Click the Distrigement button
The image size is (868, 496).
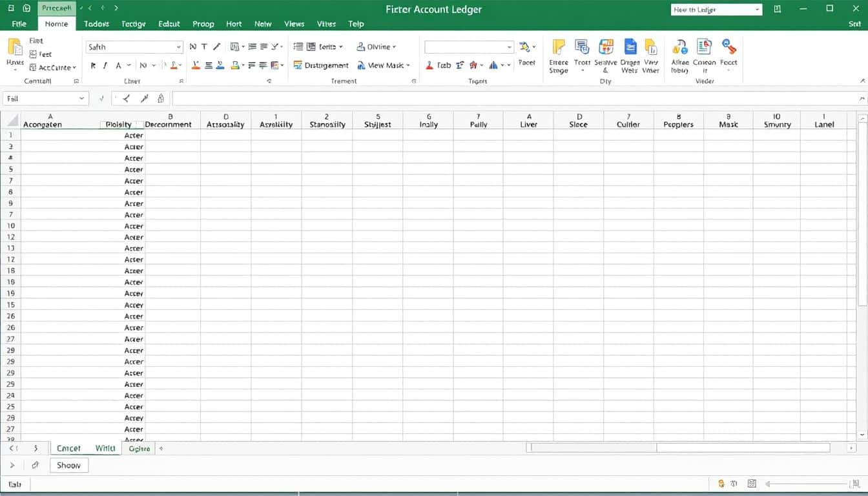pyautogui.click(x=321, y=65)
